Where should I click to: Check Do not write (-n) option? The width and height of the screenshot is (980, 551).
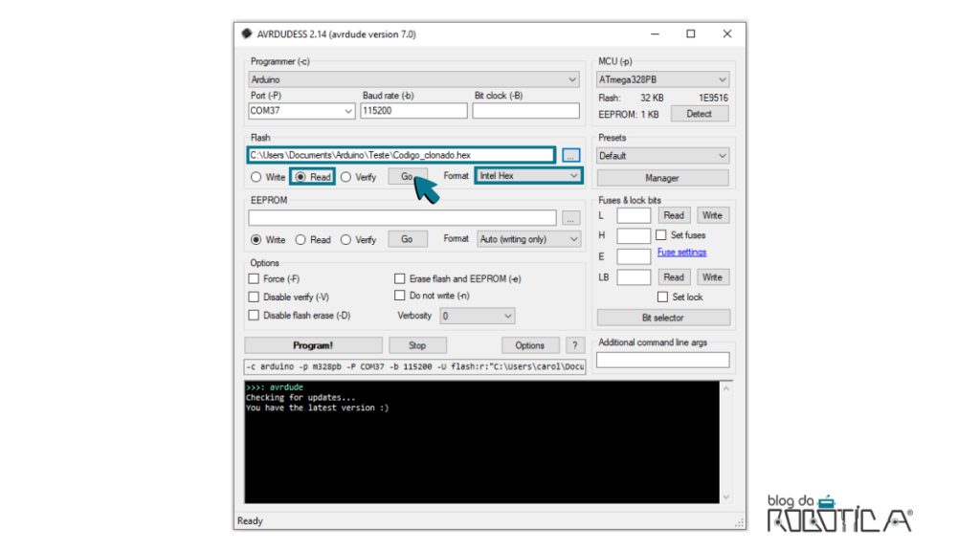coord(400,296)
